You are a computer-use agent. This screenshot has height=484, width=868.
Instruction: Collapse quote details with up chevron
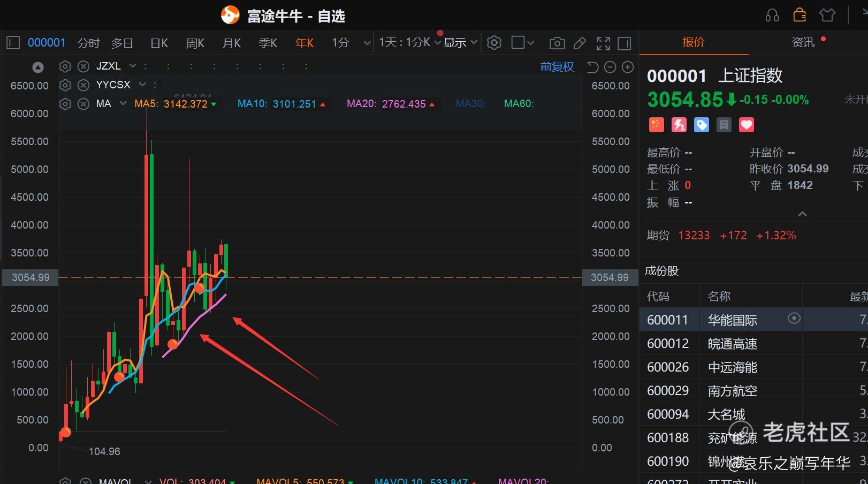coord(802,214)
